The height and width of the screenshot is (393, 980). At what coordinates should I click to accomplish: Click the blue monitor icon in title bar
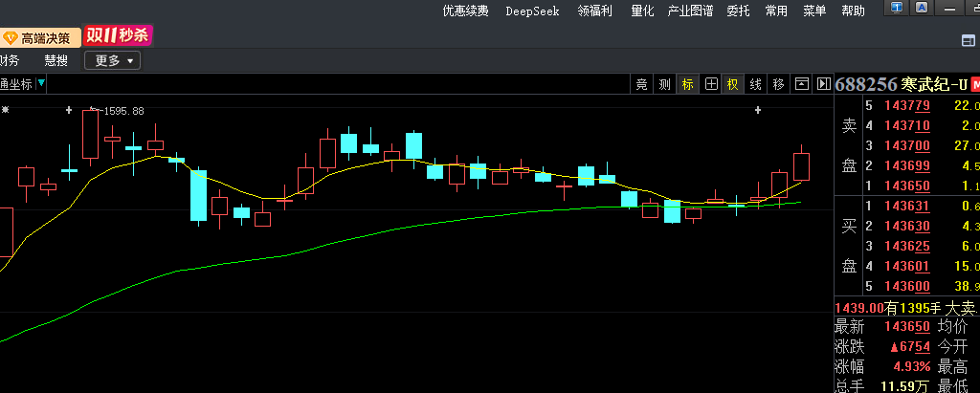[x=898, y=9]
